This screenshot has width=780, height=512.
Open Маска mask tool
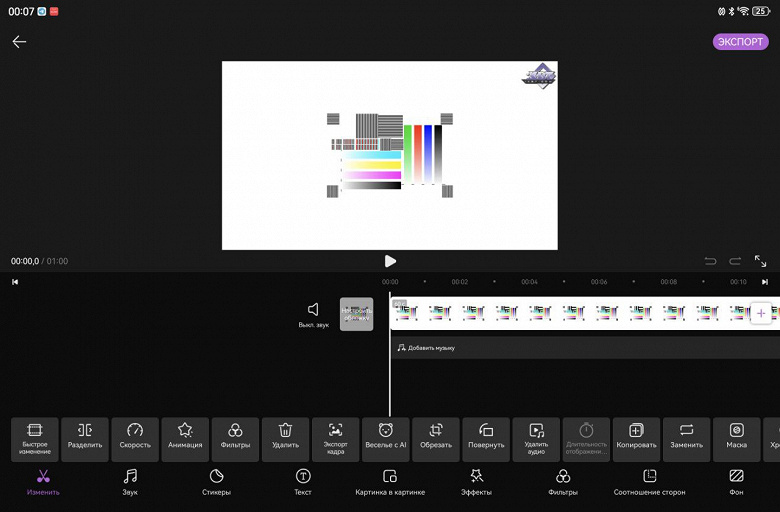coord(737,439)
